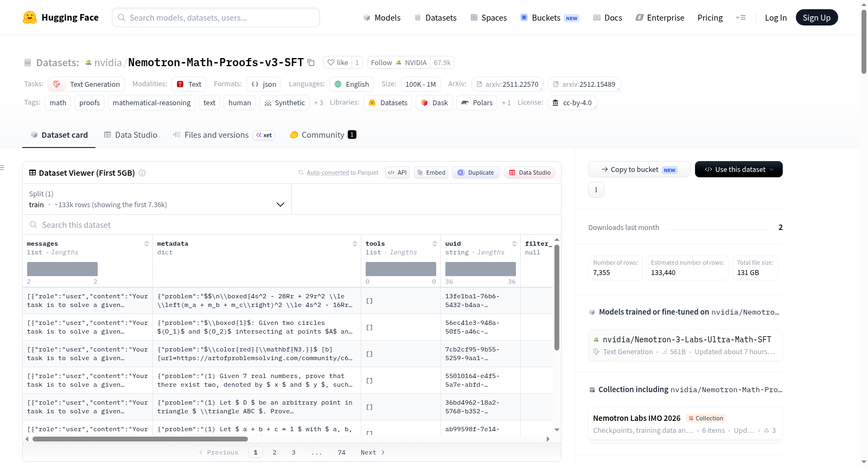Select the Datasets library tag

click(x=388, y=103)
